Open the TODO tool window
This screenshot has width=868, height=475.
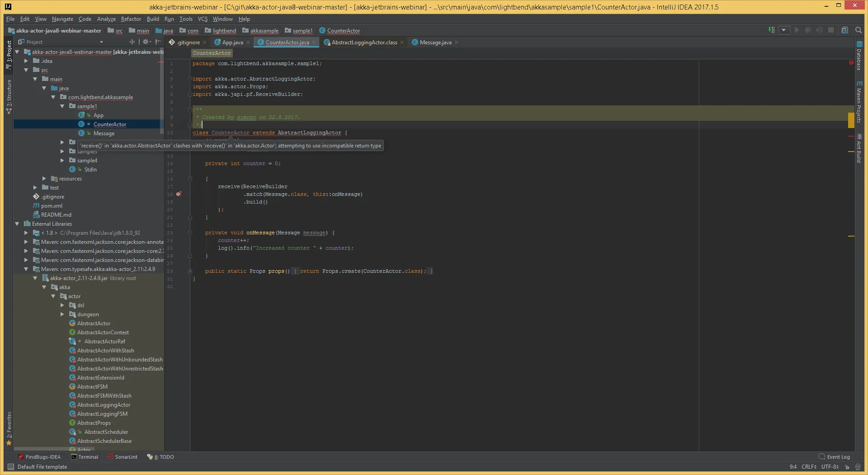coord(160,457)
